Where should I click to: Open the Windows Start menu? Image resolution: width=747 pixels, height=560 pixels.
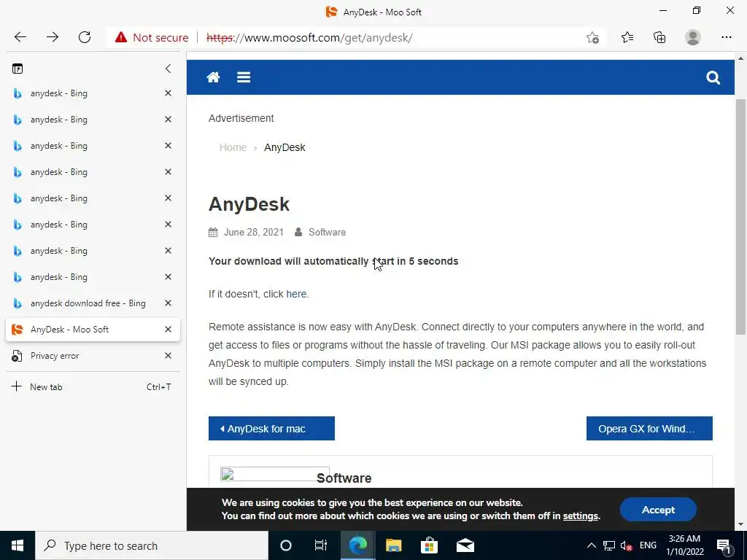18,545
